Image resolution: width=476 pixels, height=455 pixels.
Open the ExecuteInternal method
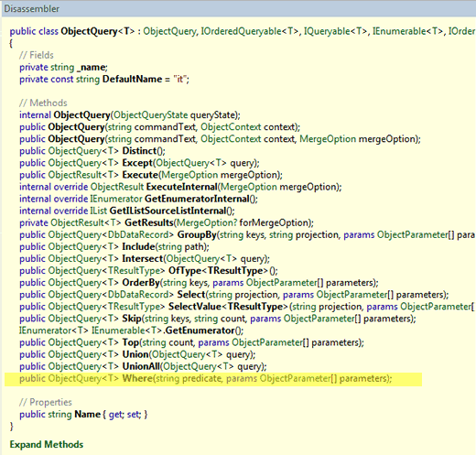[x=182, y=187]
